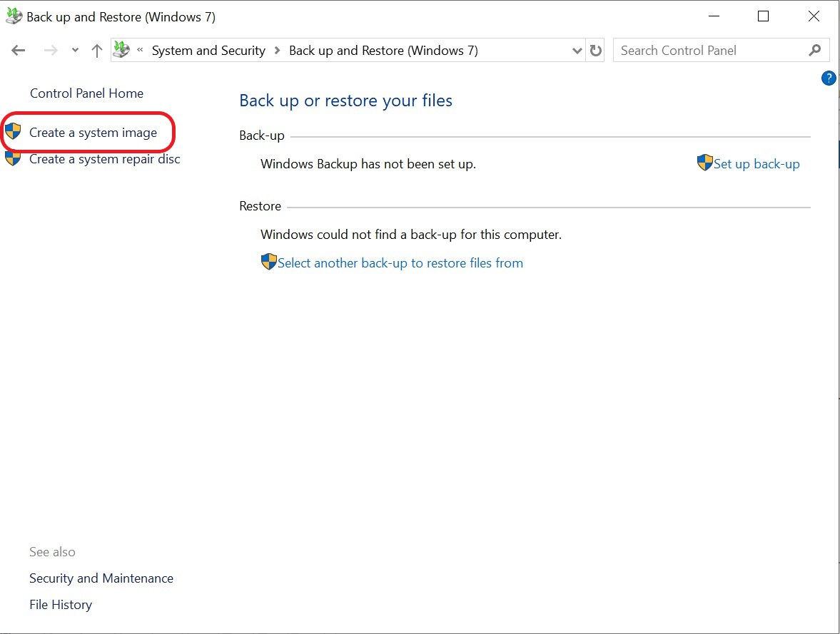This screenshot has width=840, height=634.
Task: Click the Back navigation arrow
Action: 19,51
